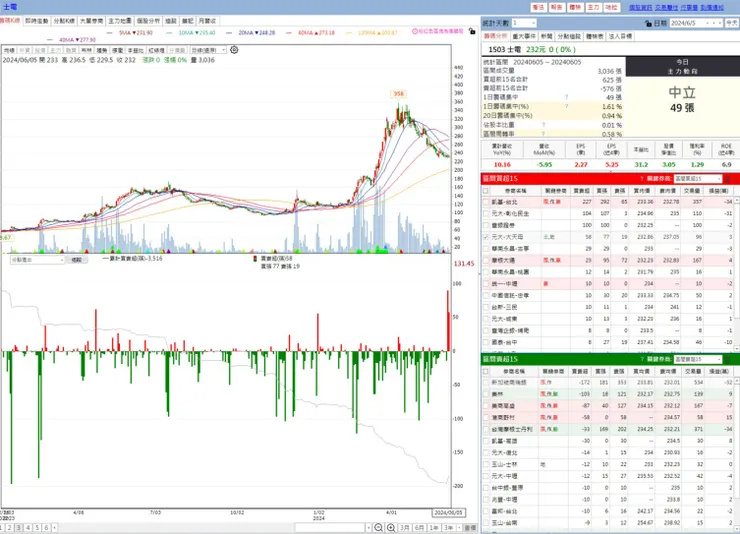Viewport: 740px width, 534px height.
Task: Tick select-all checkbox in sell table header
Action: tap(486, 371)
